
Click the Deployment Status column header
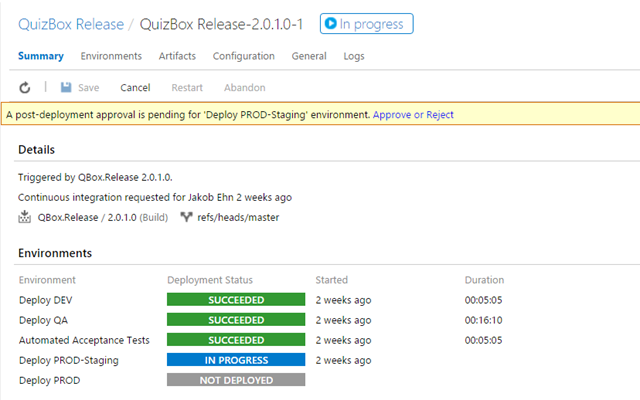[x=210, y=280]
